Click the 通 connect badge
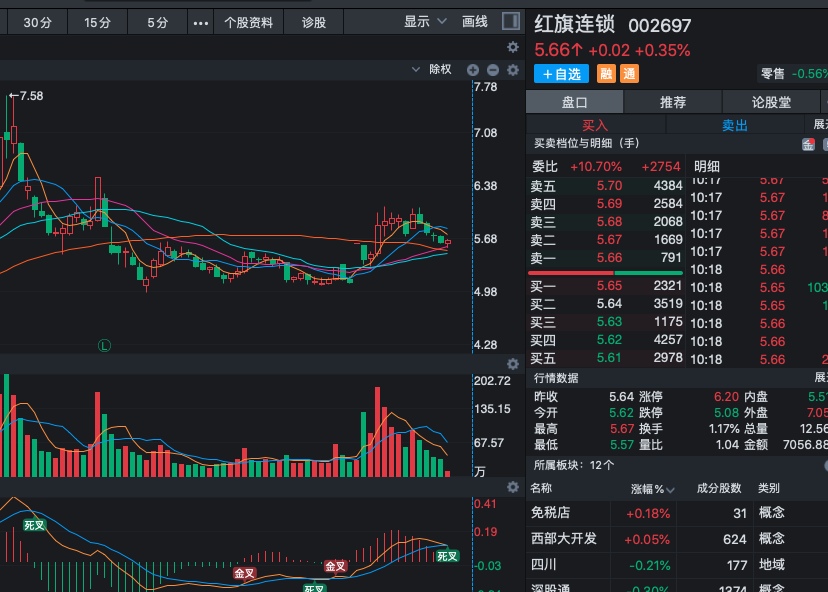The height and width of the screenshot is (592, 828). (629, 74)
